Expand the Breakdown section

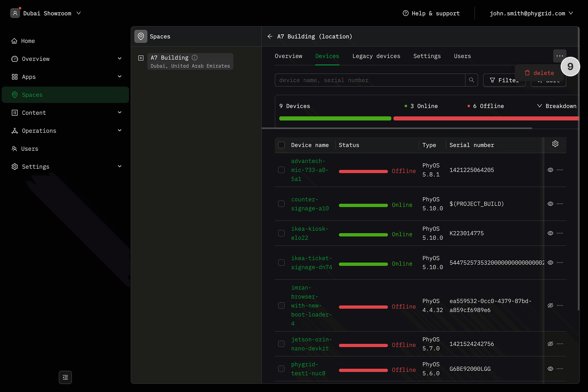(557, 106)
